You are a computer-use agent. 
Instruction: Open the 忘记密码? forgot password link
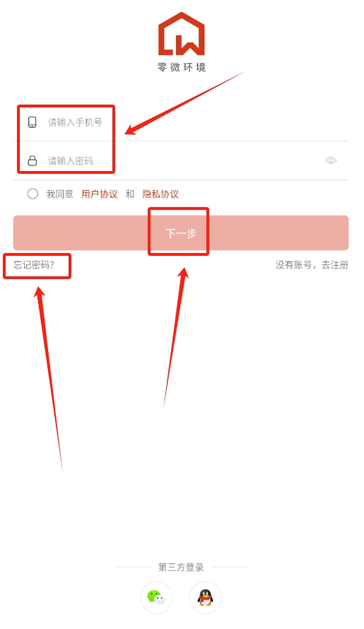(34, 265)
